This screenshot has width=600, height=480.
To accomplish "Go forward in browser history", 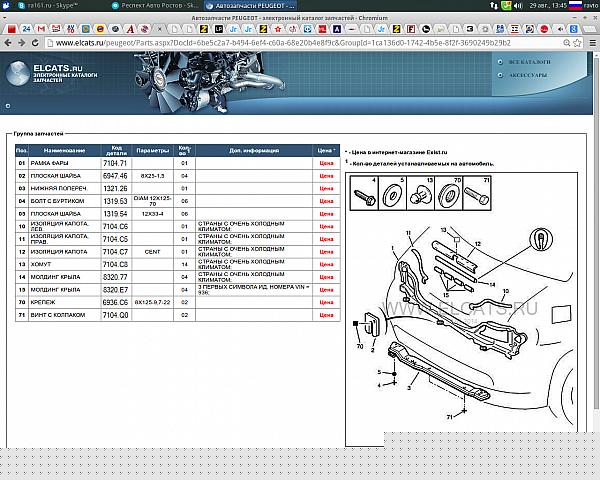I will click(21, 43).
